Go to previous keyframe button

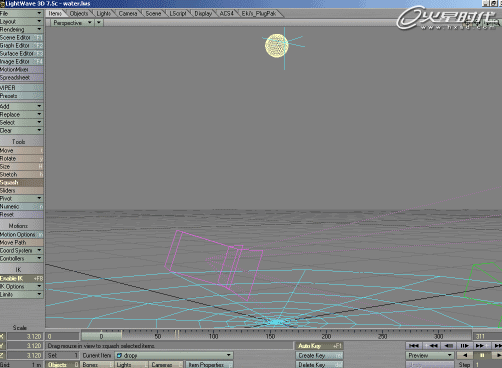(432, 346)
